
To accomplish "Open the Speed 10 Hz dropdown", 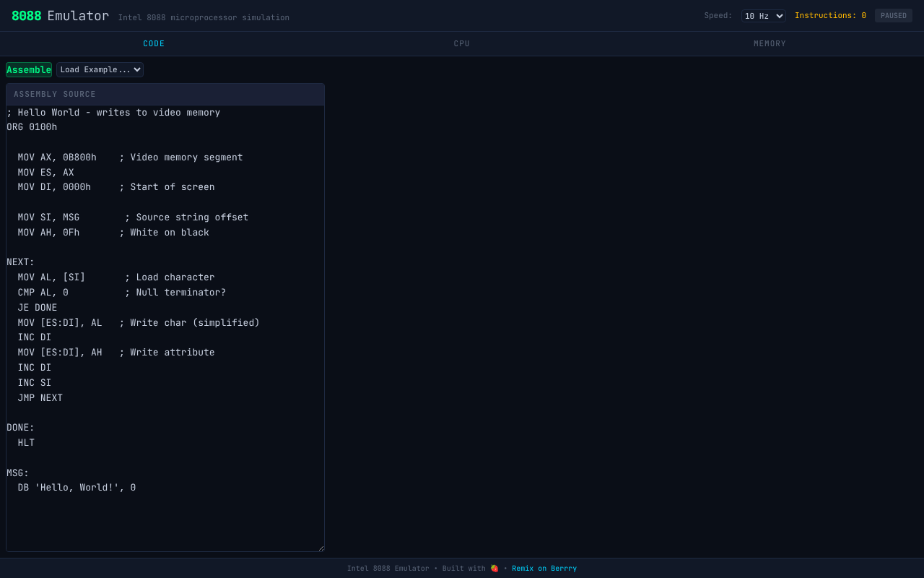I will (x=764, y=16).
